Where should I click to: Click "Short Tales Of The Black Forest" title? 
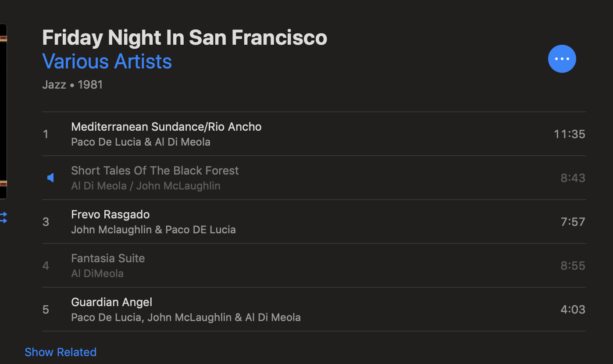[155, 171]
